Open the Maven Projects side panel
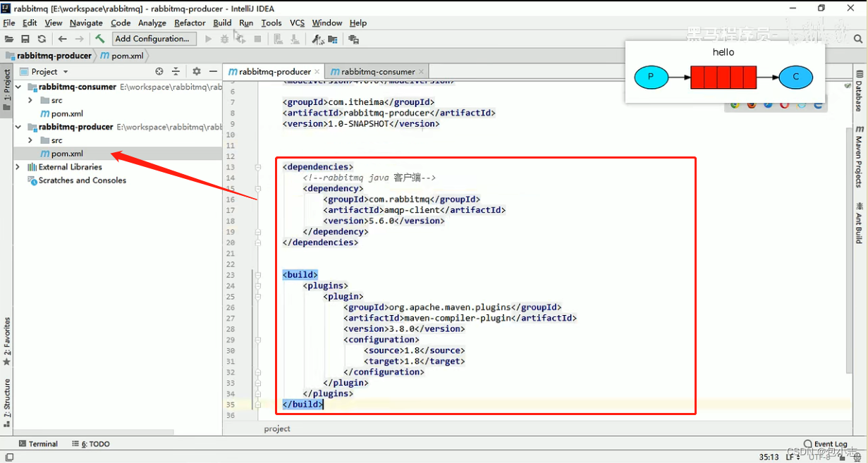The image size is (868, 463). pyautogui.click(x=860, y=156)
